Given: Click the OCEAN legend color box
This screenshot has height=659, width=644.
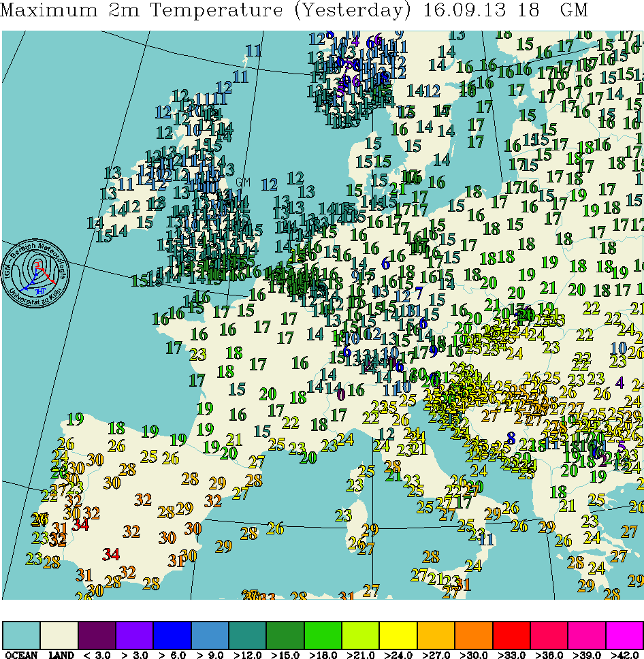Looking at the screenshot, I should click(x=21, y=634).
